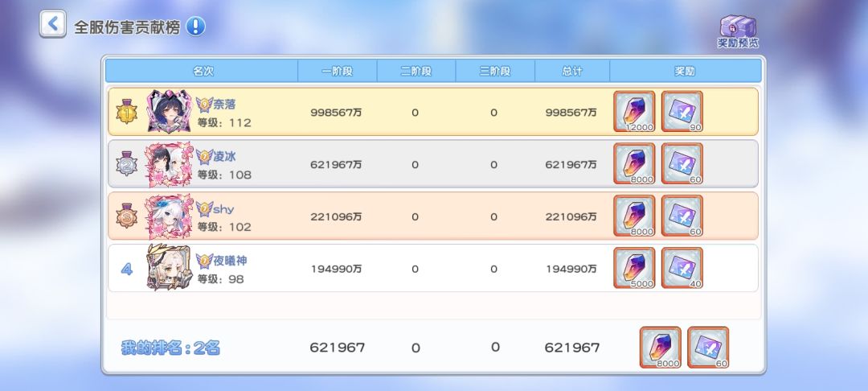Click the 总计 column header

click(x=572, y=71)
